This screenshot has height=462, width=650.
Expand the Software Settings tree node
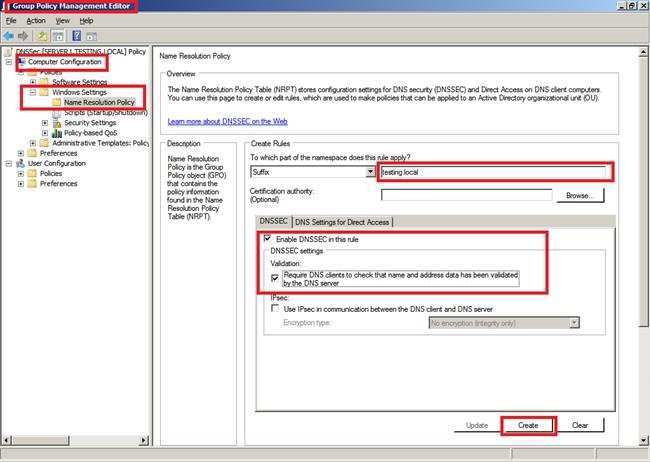[33, 82]
